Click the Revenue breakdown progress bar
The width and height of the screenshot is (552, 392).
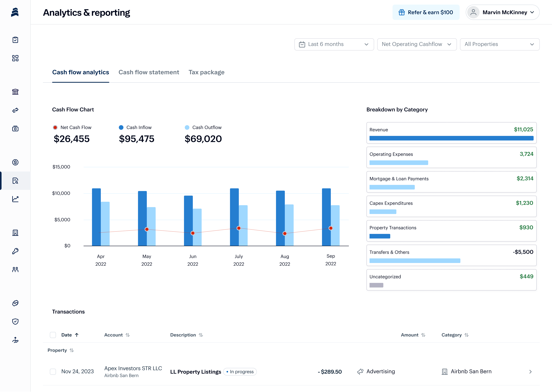451,138
